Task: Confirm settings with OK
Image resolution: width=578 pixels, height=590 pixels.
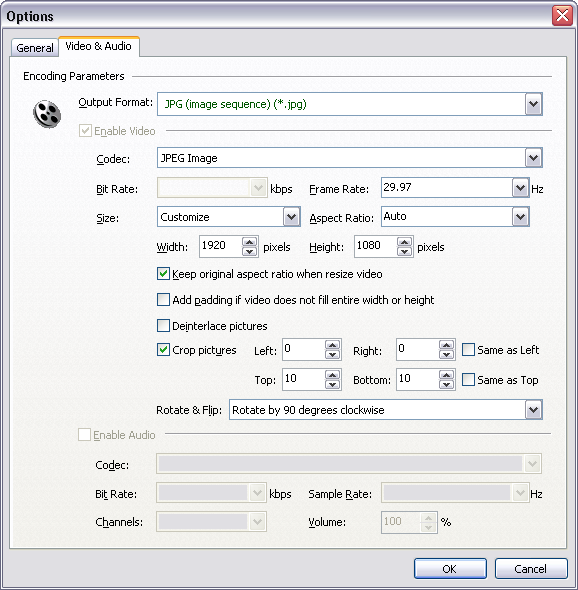Action: (x=450, y=569)
